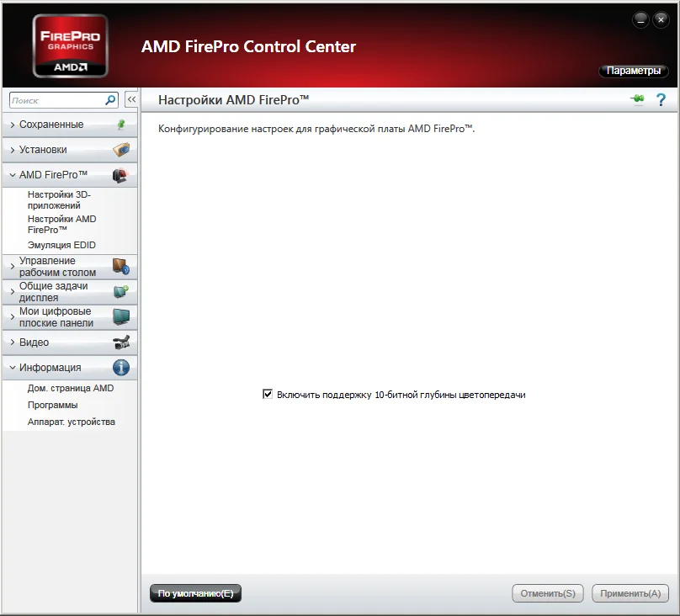Click the Параметры button
Image resolution: width=680 pixels, height=616 pixels.
[633, 71]
